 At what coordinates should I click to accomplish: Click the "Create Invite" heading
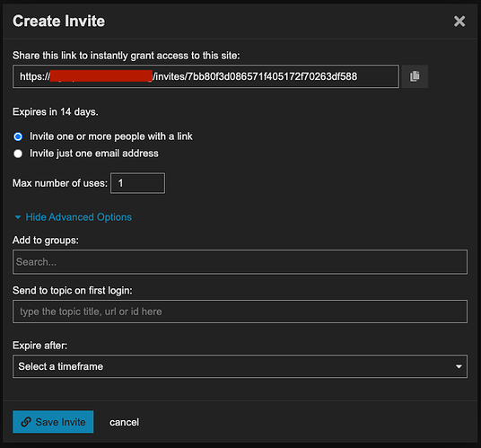(59, 22)
